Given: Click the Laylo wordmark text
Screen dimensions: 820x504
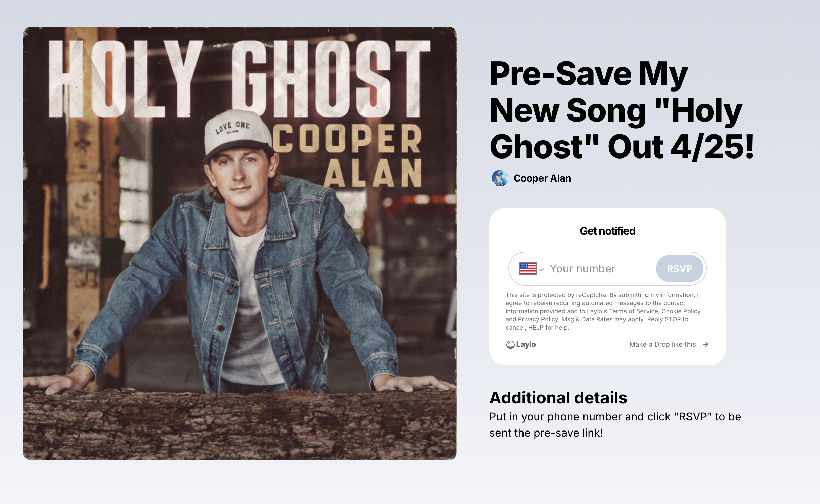Looking at the screenshot, I should click(526, 345).
